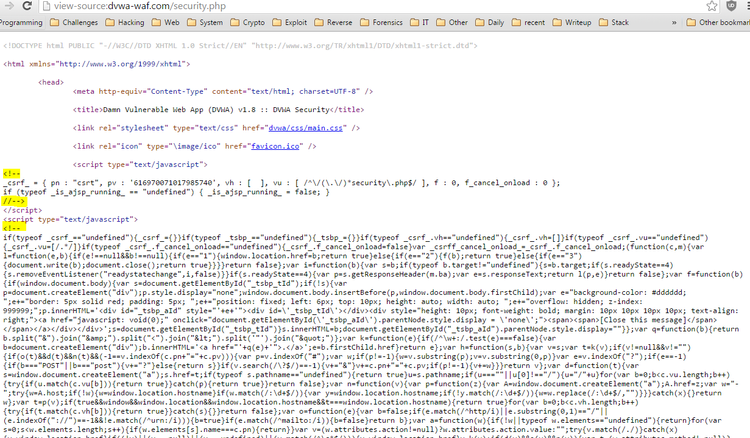Open the Stack bookmarks folder
Viewport: 750px width, 438px height.
(614, 22)
